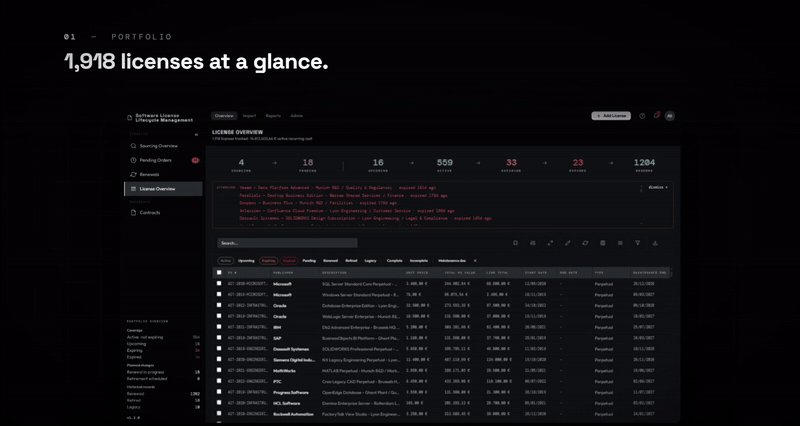Toggle the Active filter chip
800x426 pixels.
pos(226,261)
